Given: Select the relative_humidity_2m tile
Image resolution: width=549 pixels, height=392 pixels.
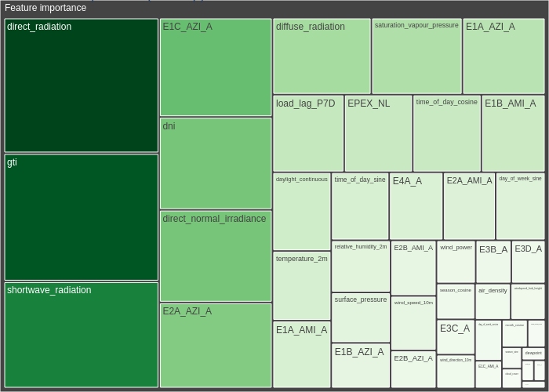Looking at the screenshot, I should (x=361, y=267).
